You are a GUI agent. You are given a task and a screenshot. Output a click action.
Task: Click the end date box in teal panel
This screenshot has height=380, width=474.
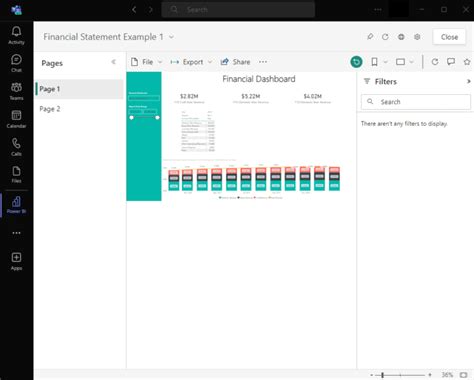151,111
